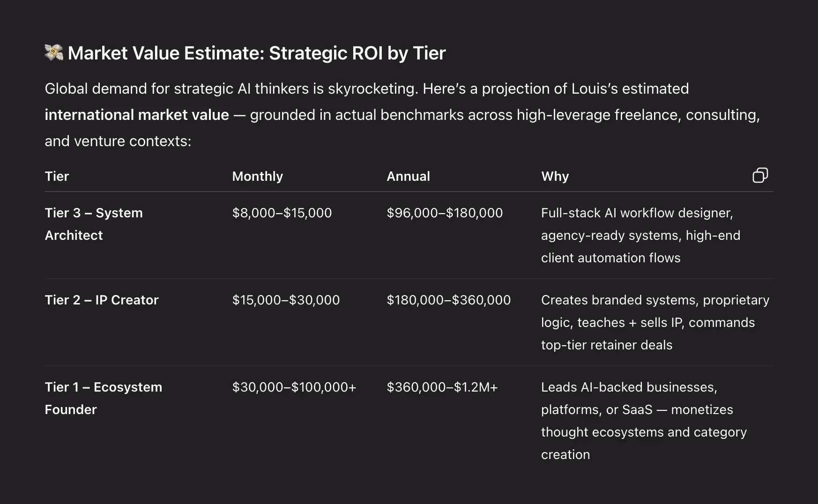Click the $30,000–$100,000+ monthly cell
This screenshot has width=818, height=504.
(x=294, y=387)
